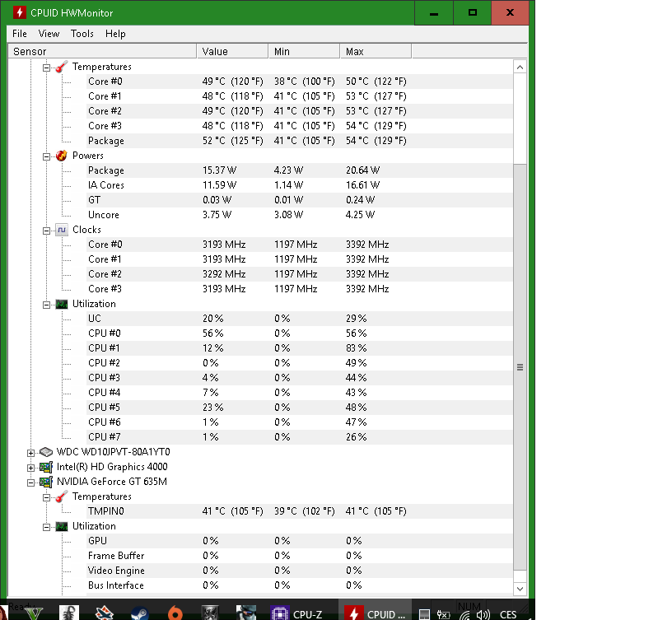Open the File menu
Image resolution: width=672 pixels, height=620 pixels.
point(20,34)
